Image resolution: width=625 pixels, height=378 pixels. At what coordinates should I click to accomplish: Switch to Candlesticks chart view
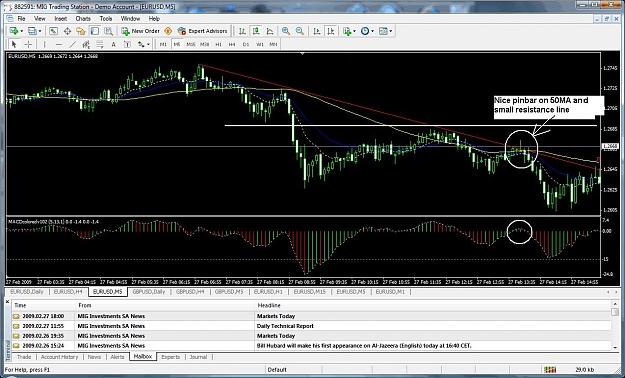[256, 31]
